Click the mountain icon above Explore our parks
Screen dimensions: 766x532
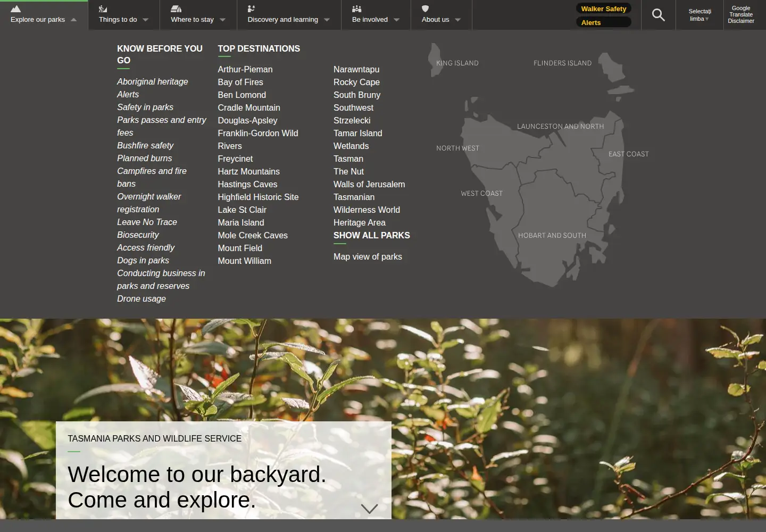15,9
